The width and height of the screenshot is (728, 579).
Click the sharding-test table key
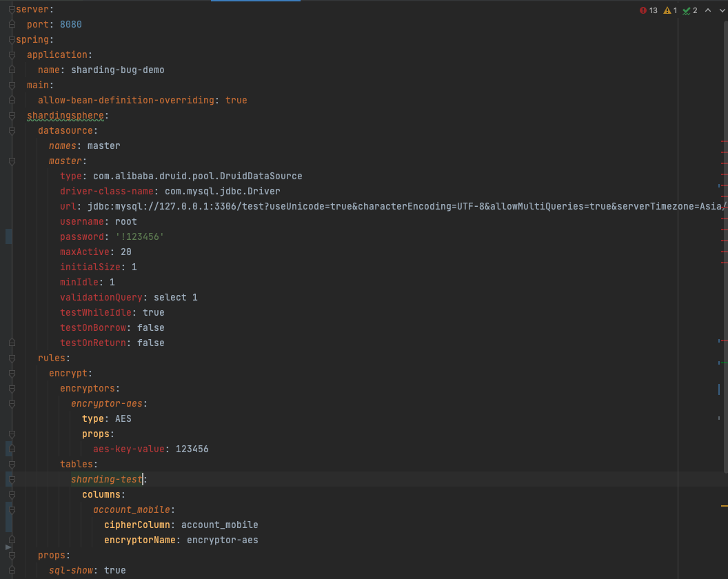[x=107, y=479]
